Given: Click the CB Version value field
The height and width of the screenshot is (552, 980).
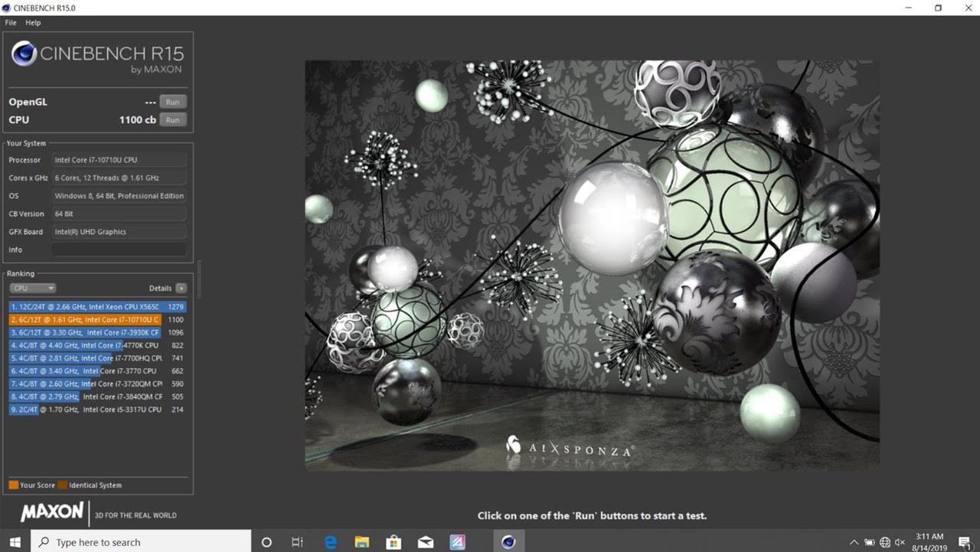Looking at the screenshot, I should (x=119, y=214).
